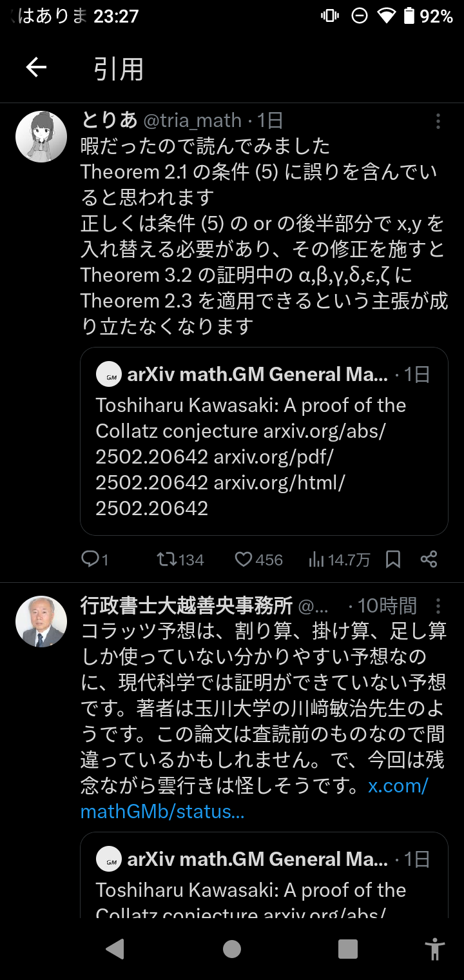Open とりあ's profile avatar
Screen dimensions: 464x980
[x=41, y=137]
